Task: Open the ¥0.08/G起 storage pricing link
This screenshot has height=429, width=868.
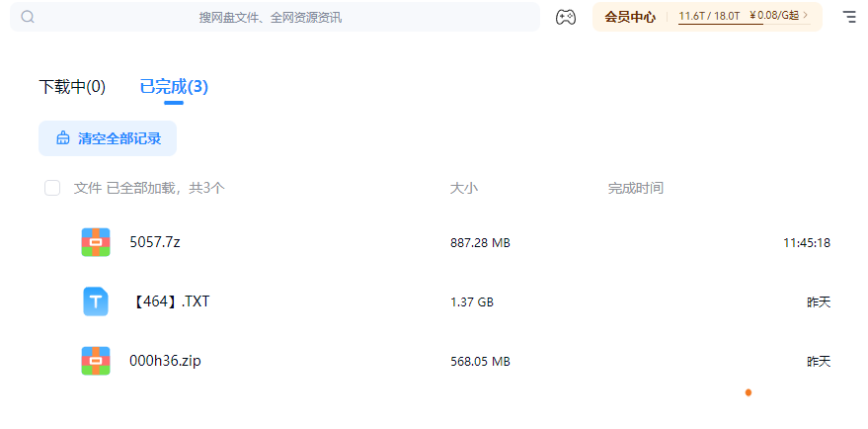Action: [x=773, y=16]
